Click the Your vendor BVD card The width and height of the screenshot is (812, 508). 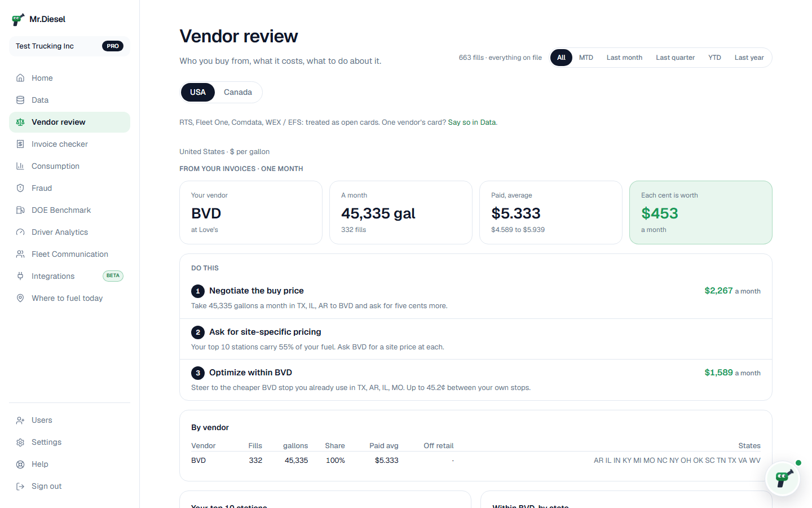[x=251, y=212]
